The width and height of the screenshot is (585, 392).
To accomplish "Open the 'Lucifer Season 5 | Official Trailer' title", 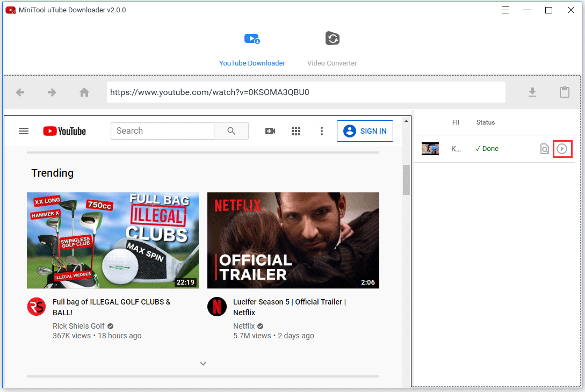I will tap(290, 307).
